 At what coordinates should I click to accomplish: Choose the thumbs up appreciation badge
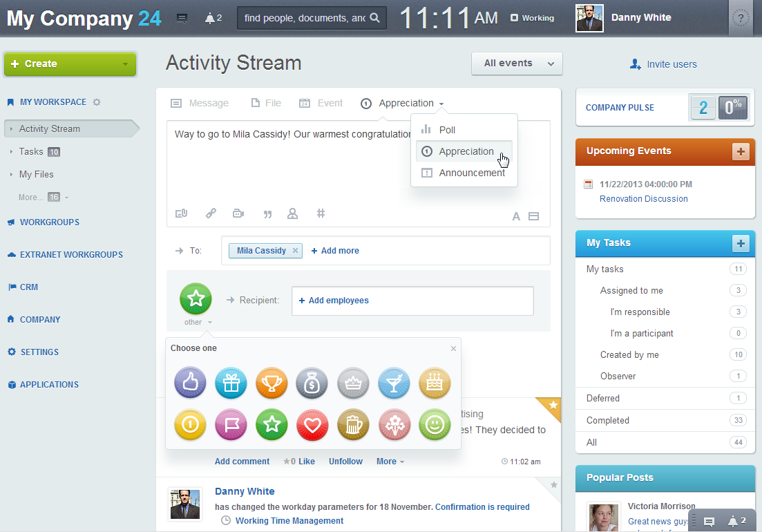[190, 383]
